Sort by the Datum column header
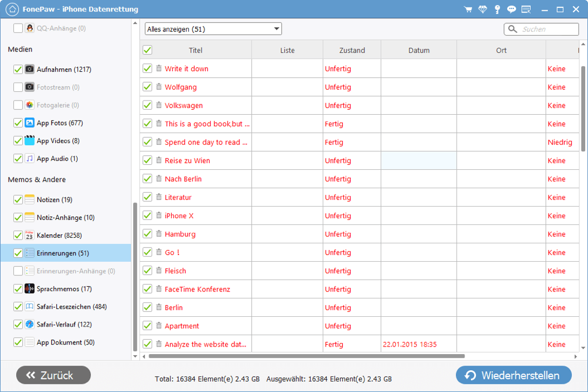 tap(419, 50)
